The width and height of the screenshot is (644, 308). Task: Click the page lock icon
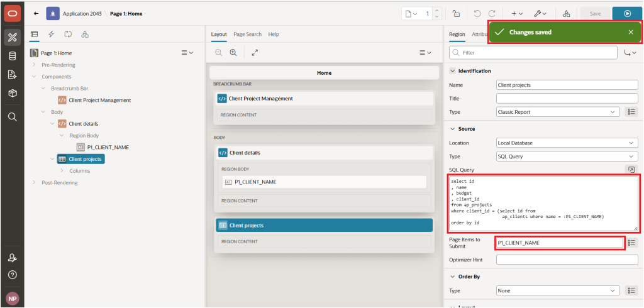[456, 14]
